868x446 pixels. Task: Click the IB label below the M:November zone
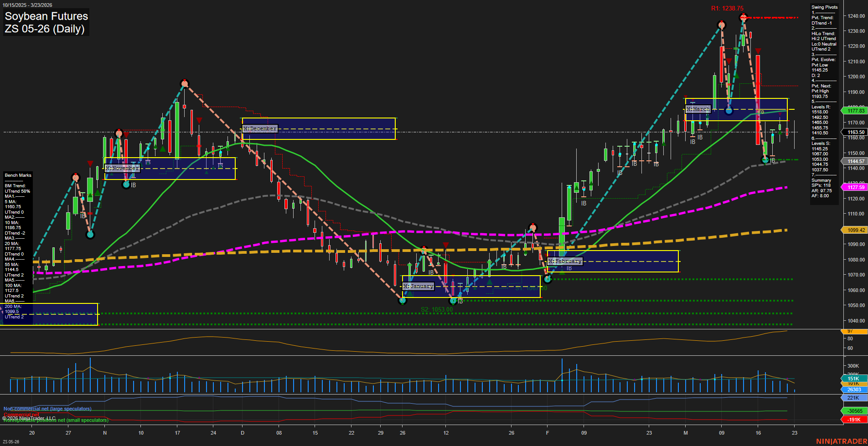click(x=133, y=185)
